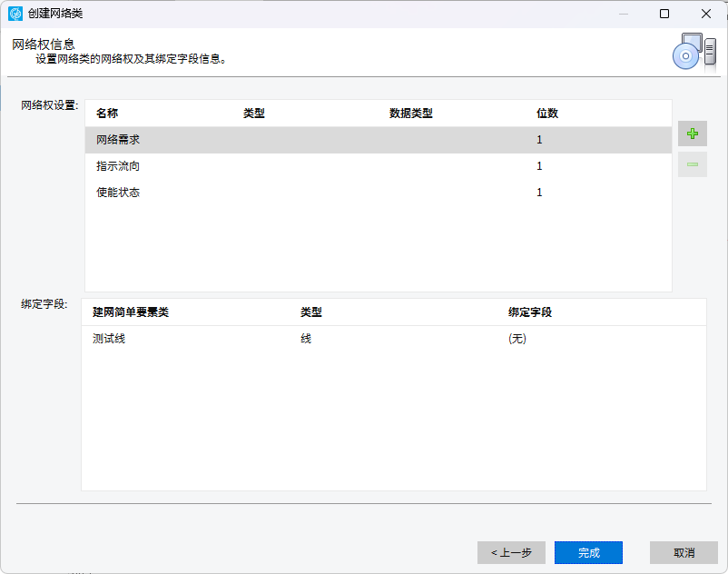Go back with the 上一步 button
The width and height of the screenshot is (728, 574).
point(511,552)
